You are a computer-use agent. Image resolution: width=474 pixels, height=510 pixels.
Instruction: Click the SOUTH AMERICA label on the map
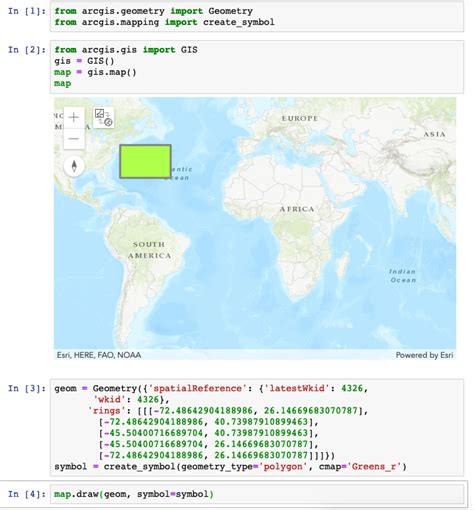click(x=149, y=250)
